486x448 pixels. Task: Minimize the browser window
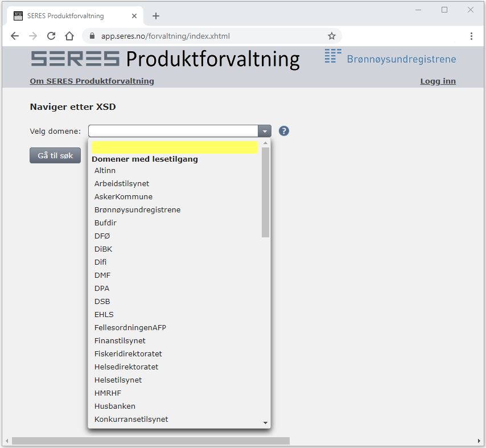[x=418, y=10]
